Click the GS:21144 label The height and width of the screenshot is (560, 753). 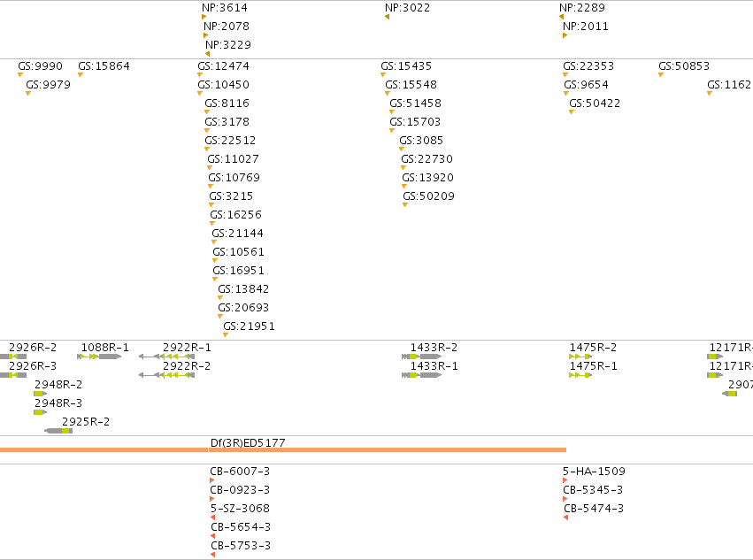coord(238,234)
